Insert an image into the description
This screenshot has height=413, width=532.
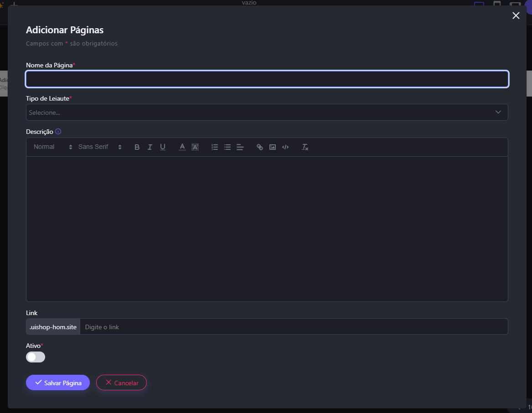point(273,147)
